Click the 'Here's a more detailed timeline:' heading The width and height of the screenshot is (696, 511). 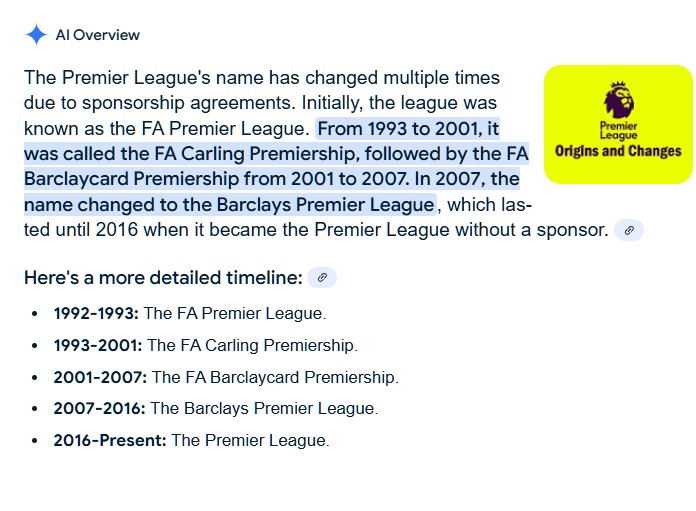click(163, 277)
